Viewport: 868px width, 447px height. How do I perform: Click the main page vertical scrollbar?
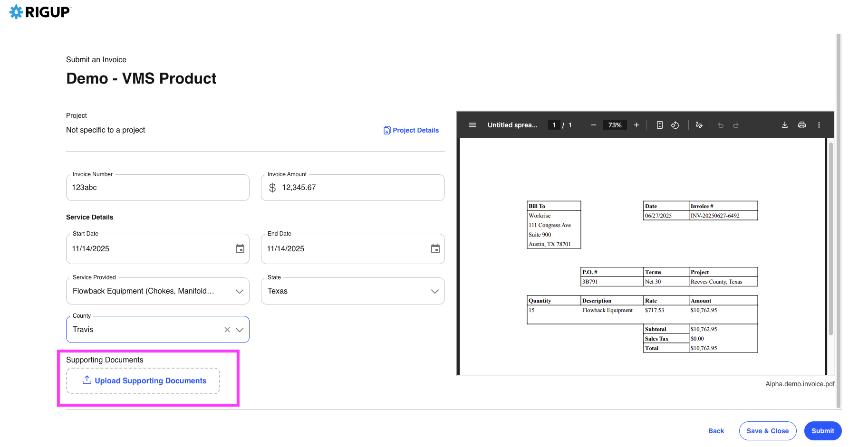pos(839,221)
